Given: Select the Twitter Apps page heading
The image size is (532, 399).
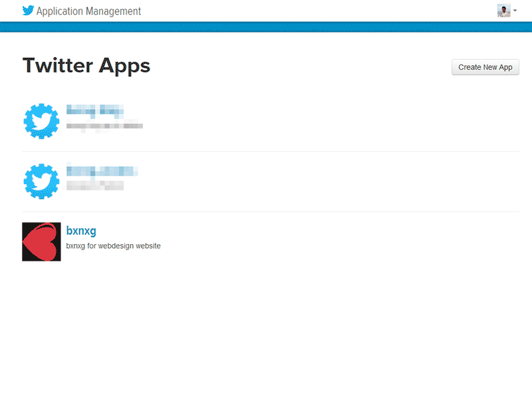Looking at the screenshot, I should 86,66.
